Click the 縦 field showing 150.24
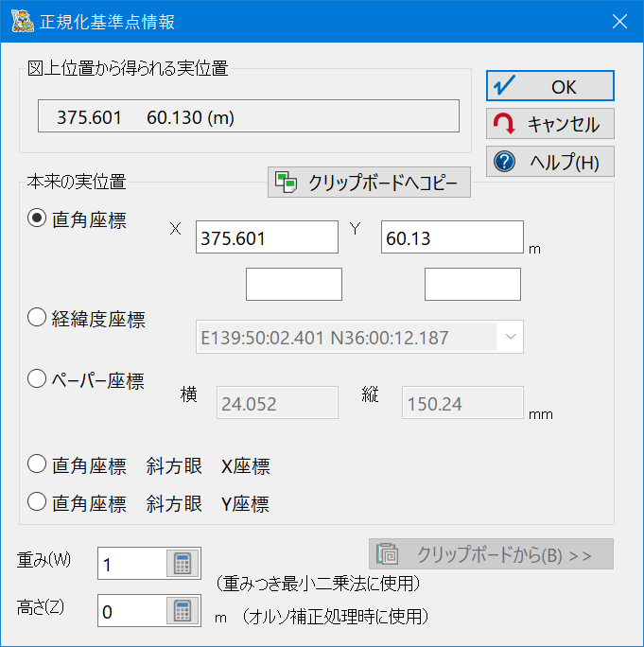 click(462, 403)
